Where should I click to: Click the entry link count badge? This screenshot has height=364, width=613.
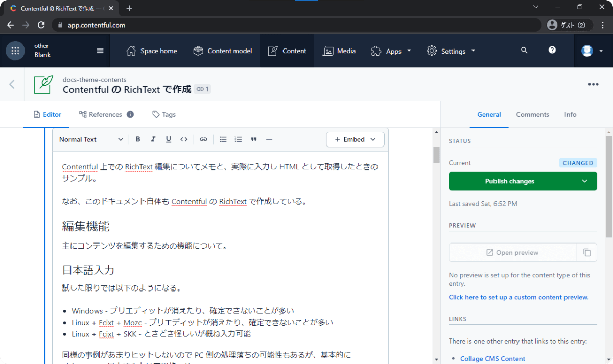tap(202, 89)
